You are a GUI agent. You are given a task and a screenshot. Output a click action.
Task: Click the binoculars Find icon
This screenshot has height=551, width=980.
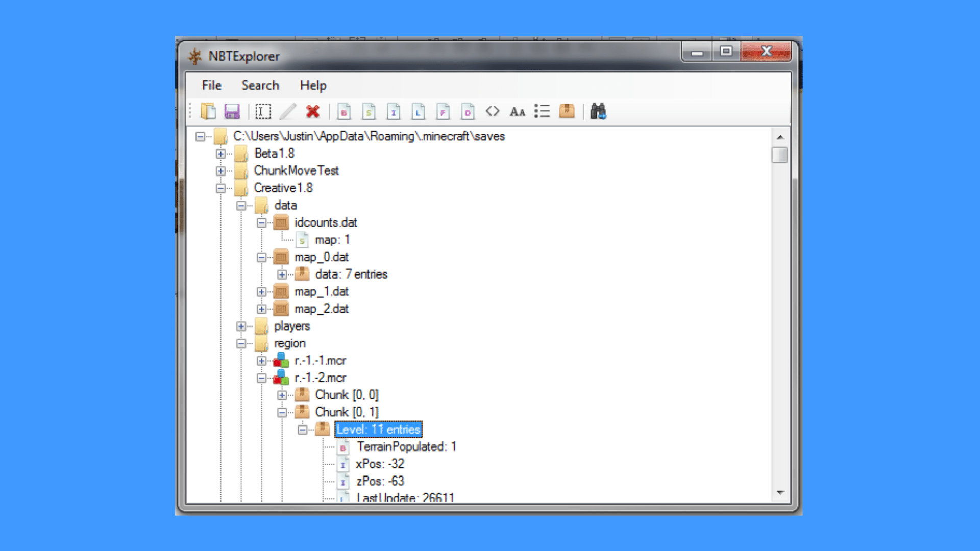coord(598,111)
